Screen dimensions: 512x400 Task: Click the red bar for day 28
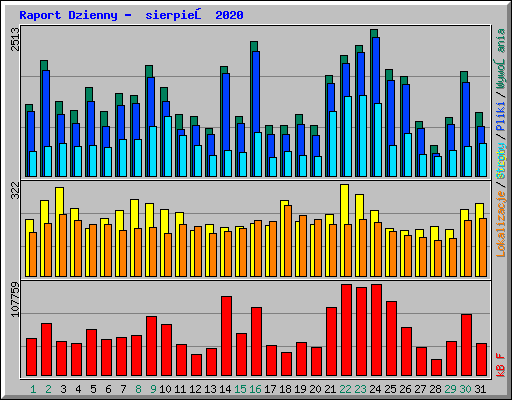(x=437, y=368)
